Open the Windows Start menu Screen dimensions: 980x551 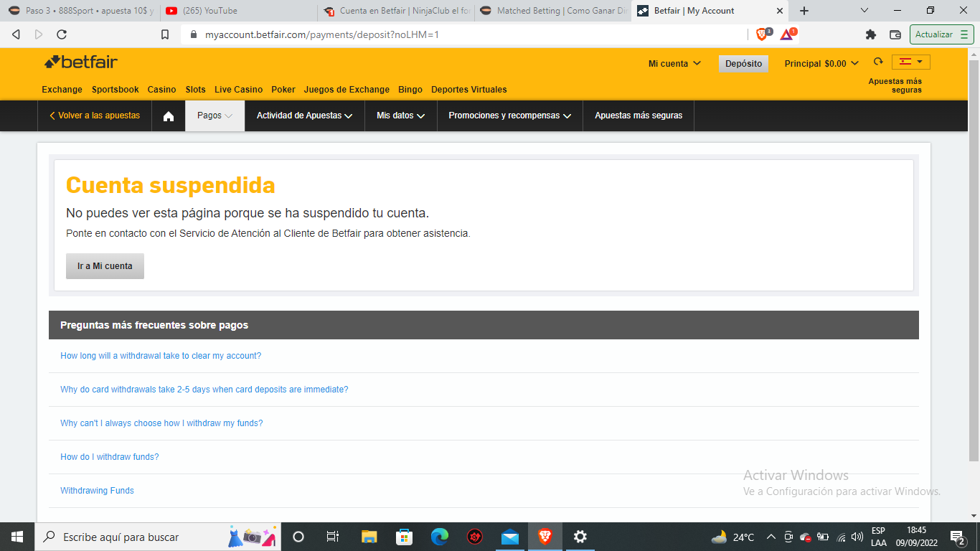pos(17,537)
